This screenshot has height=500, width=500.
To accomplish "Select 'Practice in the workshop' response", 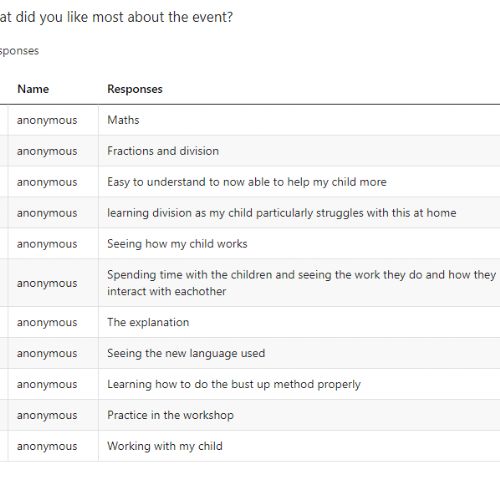I will [x=170, y=415].
